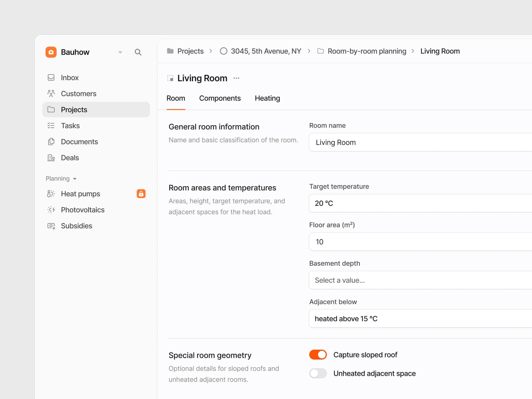Expand the Bauhow workspace dropdown arrow
The image size is (532, 399).
pos(120,52)
